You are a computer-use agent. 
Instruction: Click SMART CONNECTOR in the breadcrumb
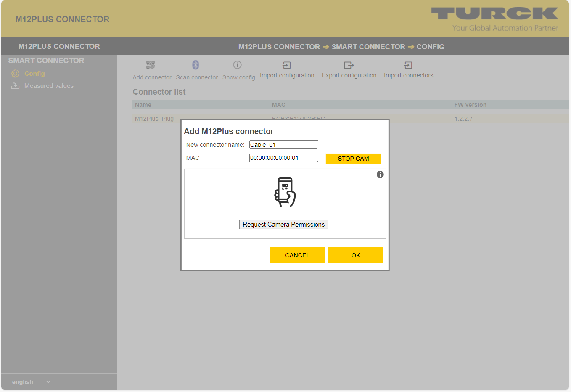[x=368, y=47]
